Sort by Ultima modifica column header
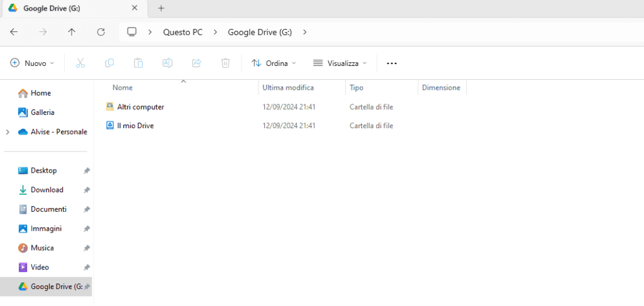This screenshot has width=644, height=306. (x=288, y=87)
